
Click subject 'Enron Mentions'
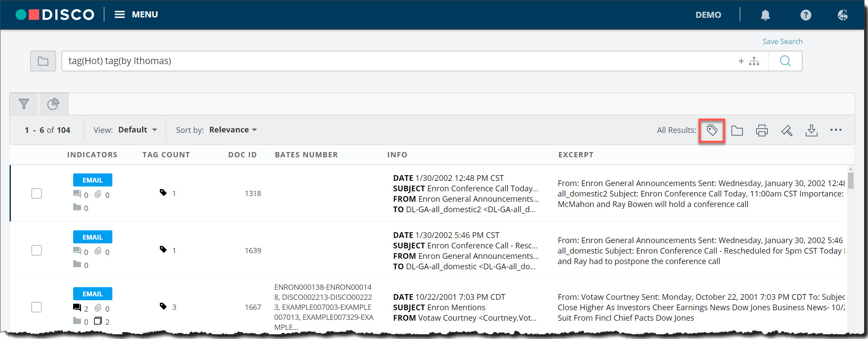[456, 308]
